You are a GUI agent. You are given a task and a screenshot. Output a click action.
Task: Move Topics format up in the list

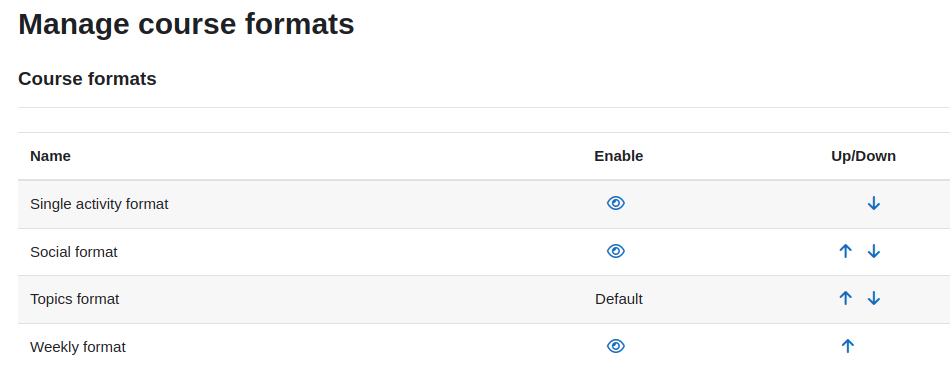(846, 298)
